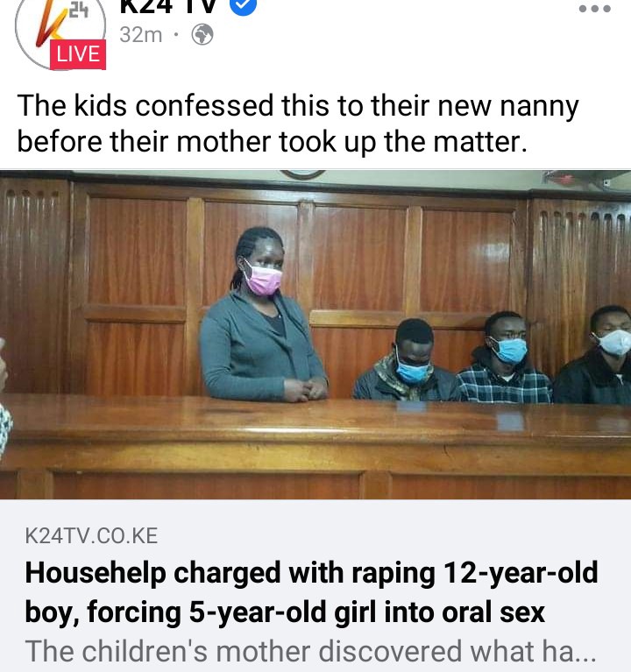631x672 pixels.
Task: Click the white-masked person at photo's edge
Action: (595, 355)
